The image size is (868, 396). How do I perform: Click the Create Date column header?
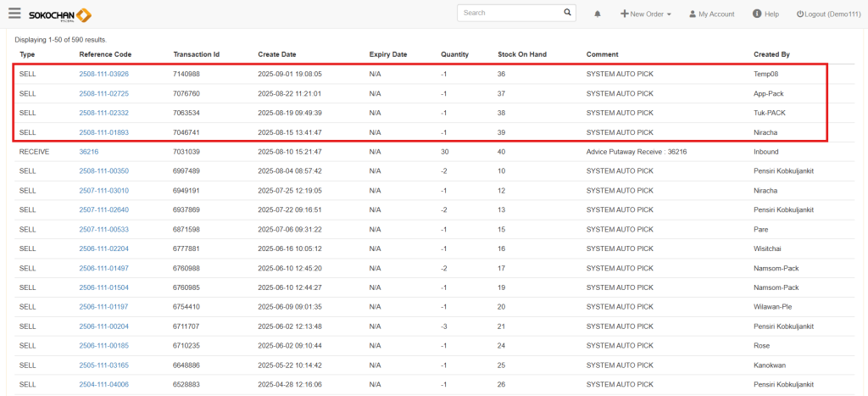(278, 54)
